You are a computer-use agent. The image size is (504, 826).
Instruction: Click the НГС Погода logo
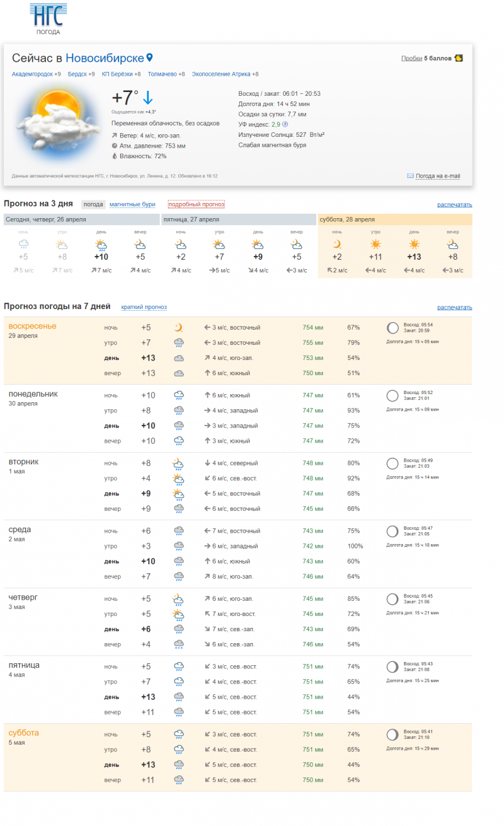pos(48,19)
